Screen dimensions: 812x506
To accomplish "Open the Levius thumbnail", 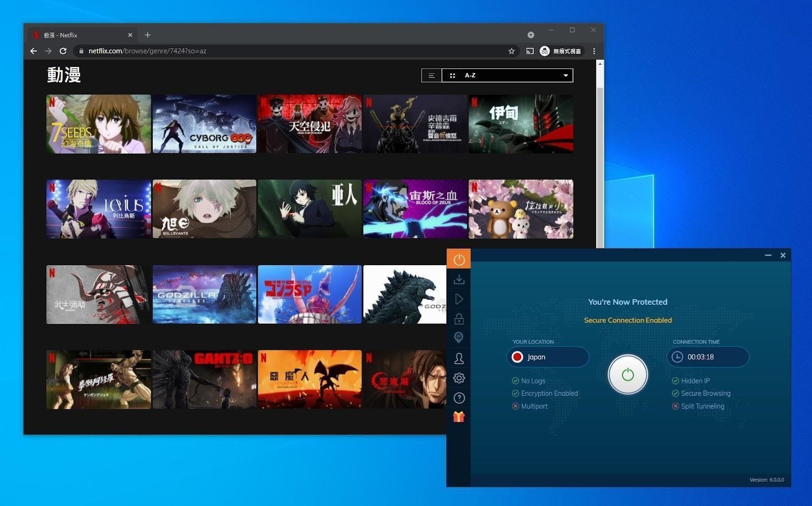I will 98,209.
